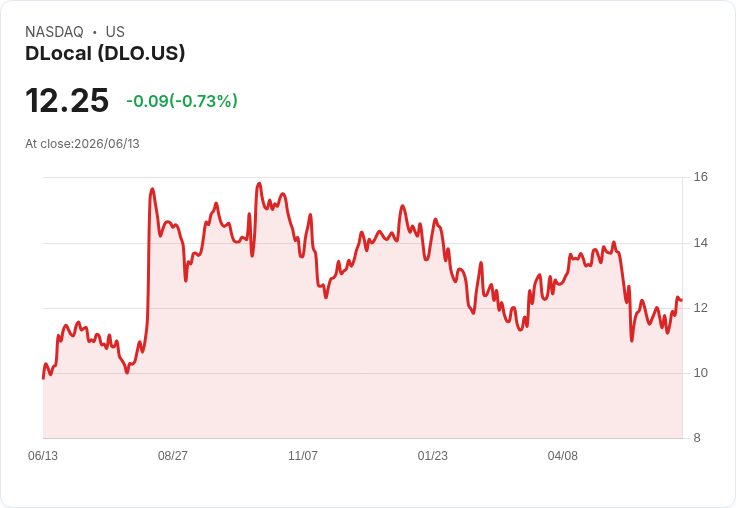Click the DLocal (DLO.US) stock title

[105, 54]
